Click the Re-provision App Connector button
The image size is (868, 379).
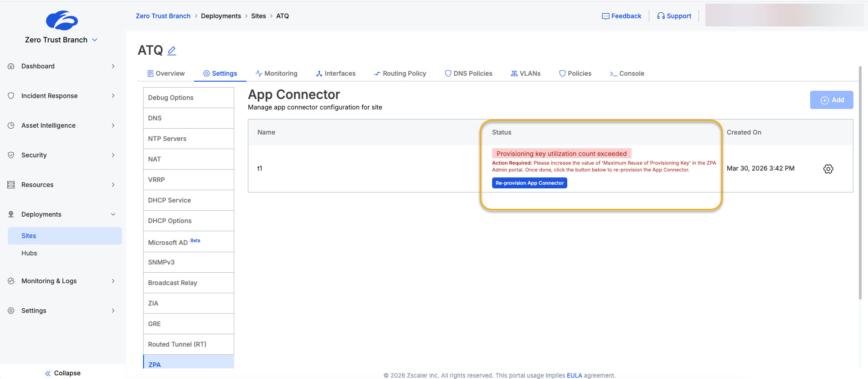coord(529,183)
